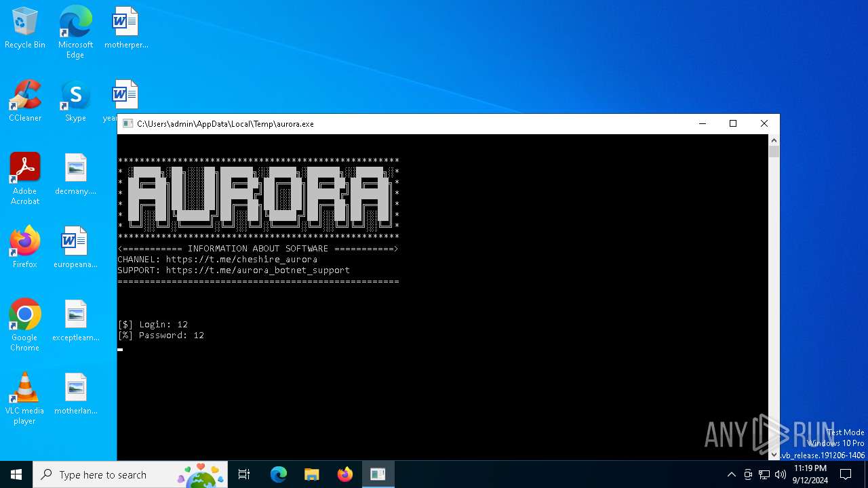Show hidden system tray icons
Screen dimensions: 868x488
pos(731,474)
